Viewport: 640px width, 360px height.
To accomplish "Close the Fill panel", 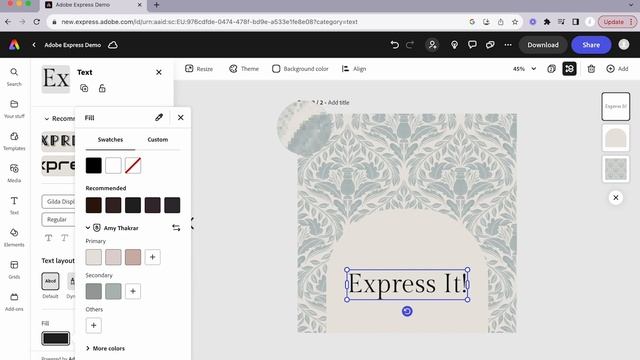I will [x=180, y=118].
